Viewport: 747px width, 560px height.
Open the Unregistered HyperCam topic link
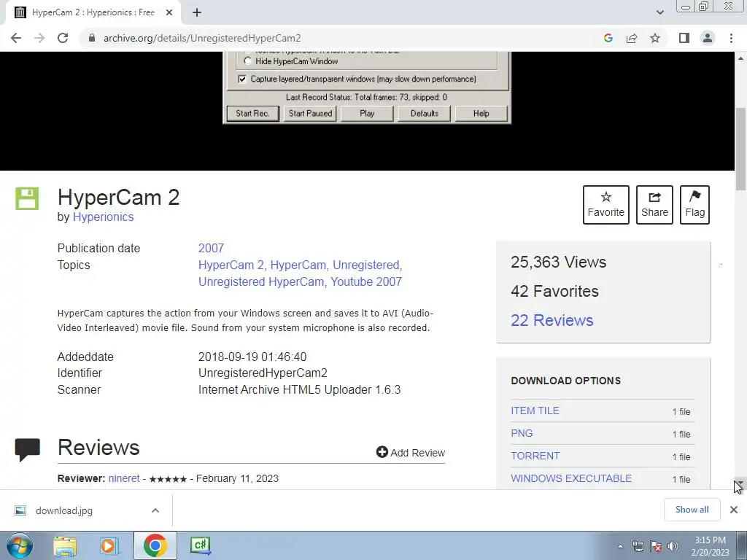coord(262,281)
